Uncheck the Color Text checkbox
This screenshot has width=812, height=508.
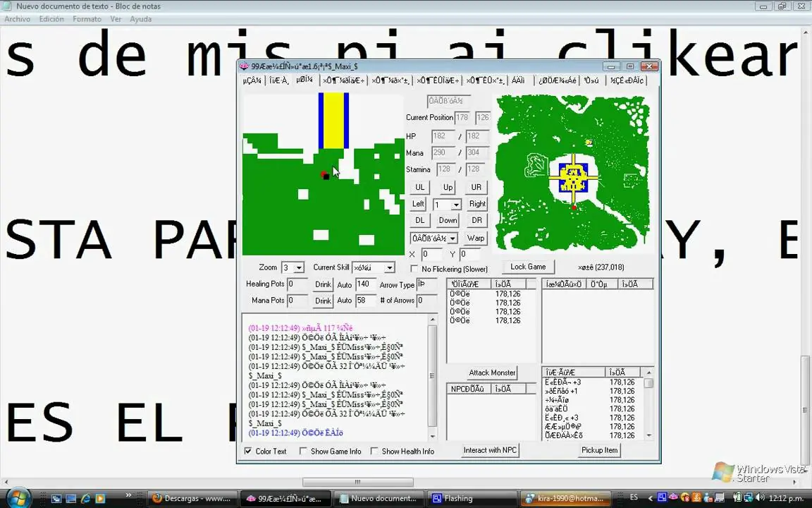click(x=247, y=451)
